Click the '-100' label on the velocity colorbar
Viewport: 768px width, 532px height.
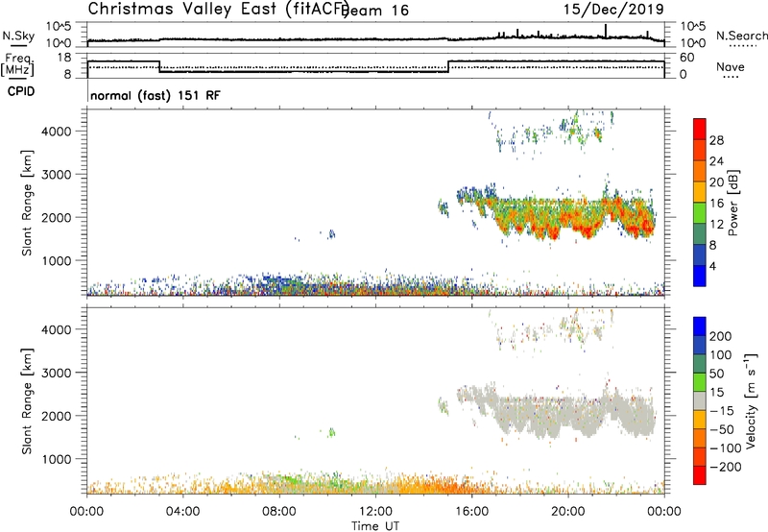[725, 448]
